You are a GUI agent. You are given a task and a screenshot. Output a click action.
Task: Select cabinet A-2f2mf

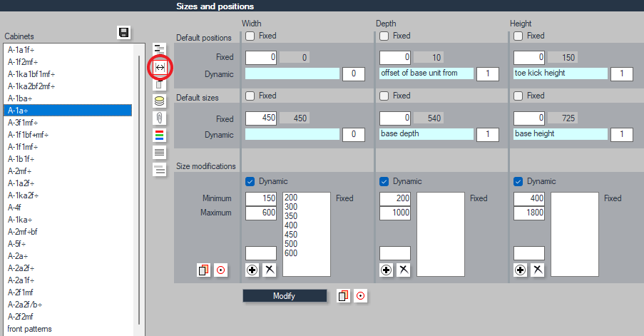tap(68, 317)
